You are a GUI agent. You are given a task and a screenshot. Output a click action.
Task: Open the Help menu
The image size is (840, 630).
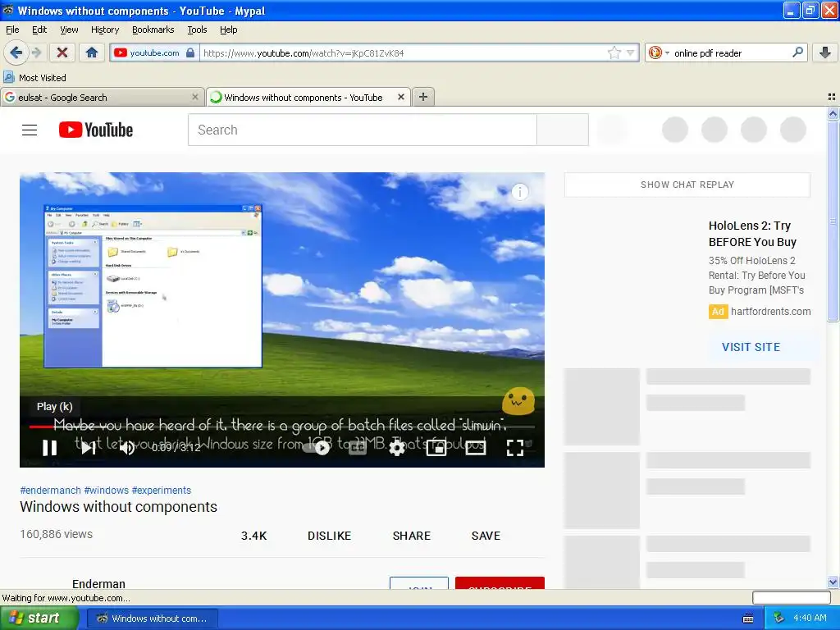click(x=228, y=30)
